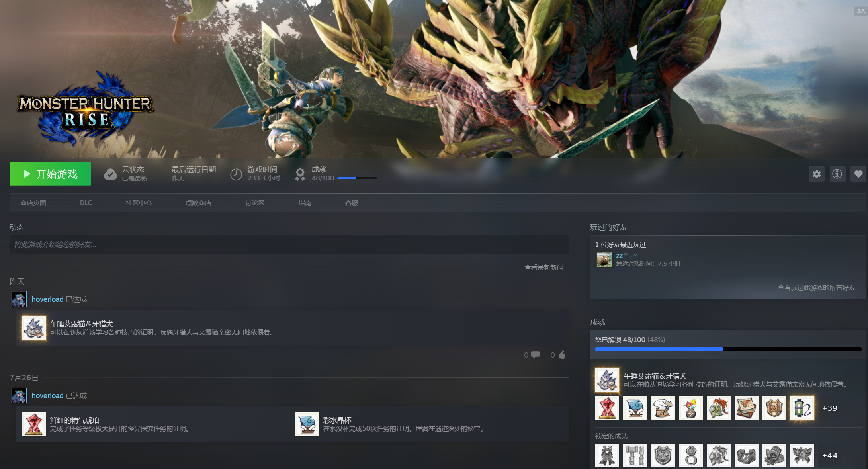Click hoverload username in 7月26日 entry
868x469 pixels.
[x=47, y=395]
